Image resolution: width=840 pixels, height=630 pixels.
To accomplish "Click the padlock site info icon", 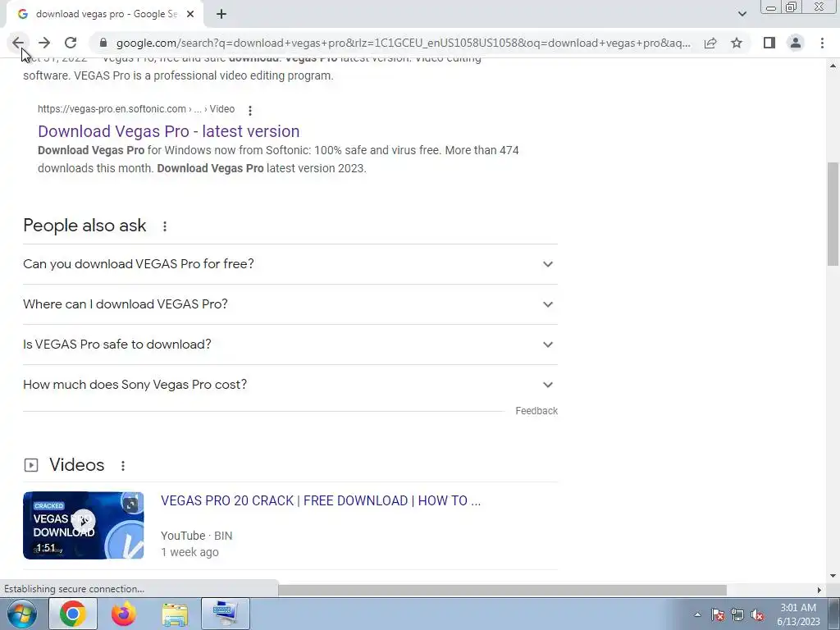I will point(103,43).
